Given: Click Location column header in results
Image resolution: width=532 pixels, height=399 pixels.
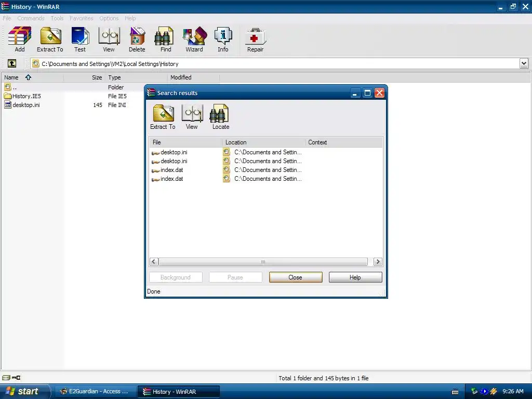Looking at the screenshot, I should [263, 142].
